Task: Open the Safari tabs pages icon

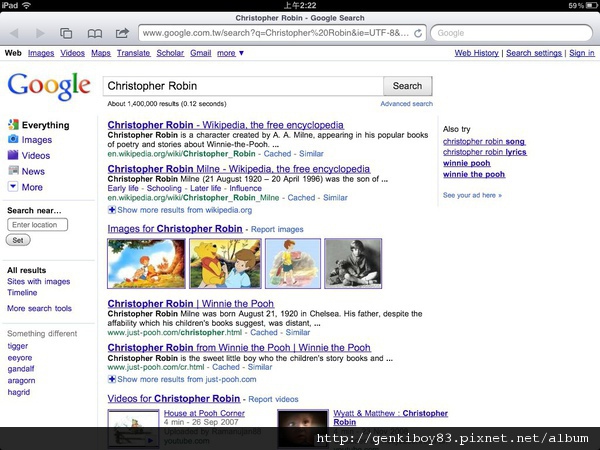Action: click(x=66, y=33)
